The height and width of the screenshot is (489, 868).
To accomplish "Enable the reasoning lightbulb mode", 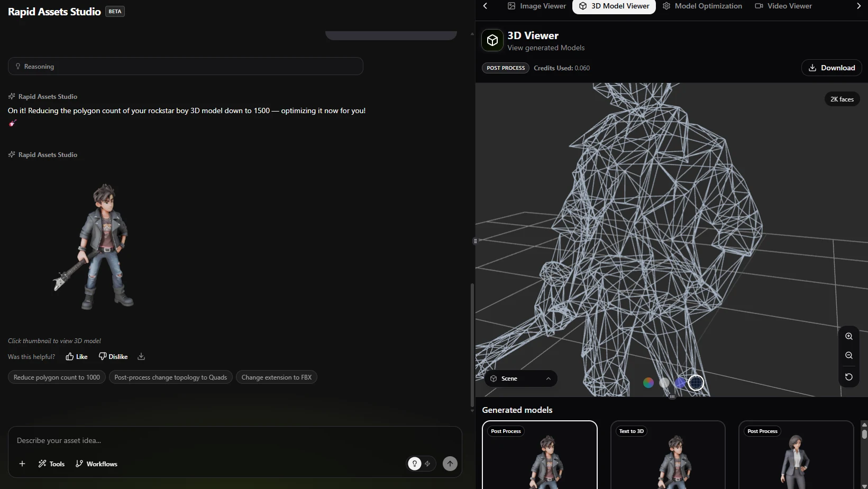I will (x=415, y=464).
